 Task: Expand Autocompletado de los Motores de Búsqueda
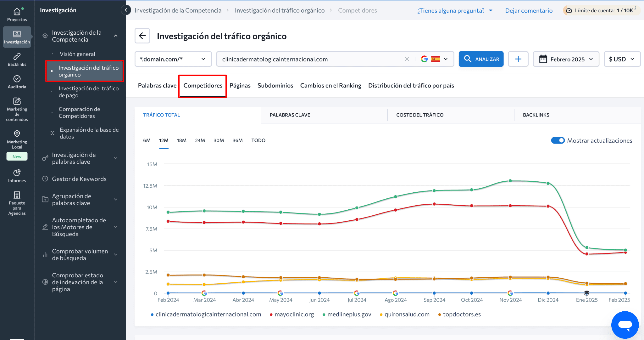[x=116, y=227]
